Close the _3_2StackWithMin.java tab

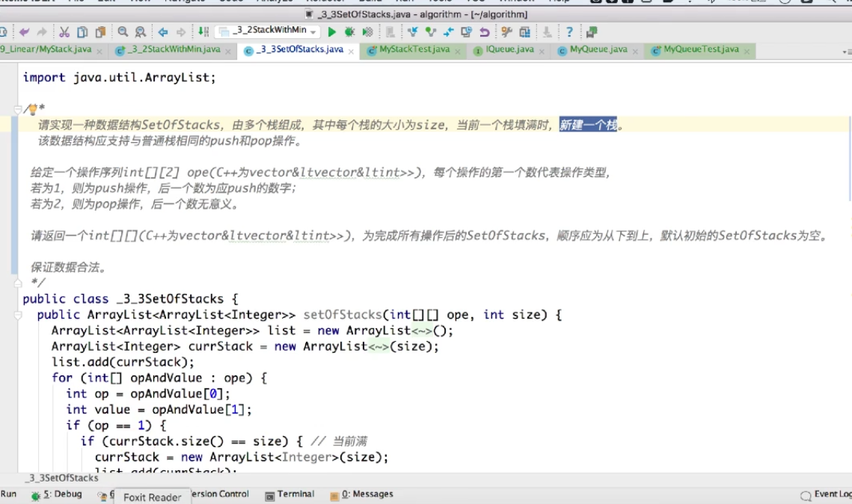point(228,52)
